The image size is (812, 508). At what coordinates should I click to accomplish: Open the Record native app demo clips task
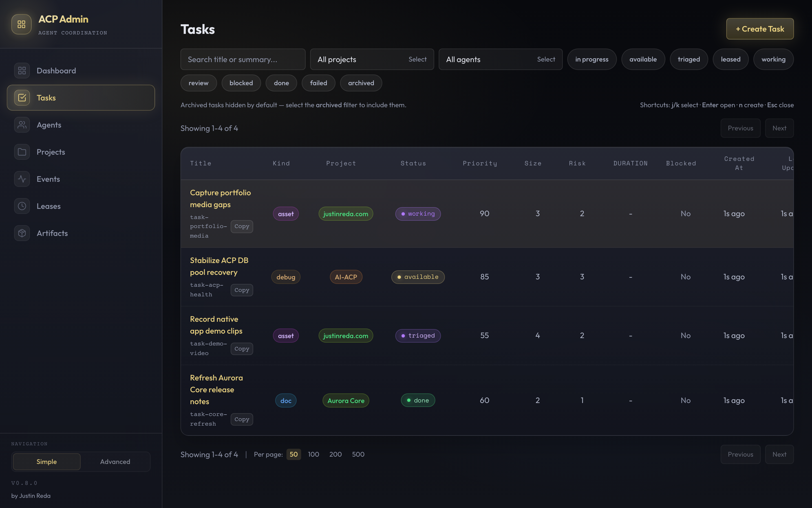coord(216,325)
